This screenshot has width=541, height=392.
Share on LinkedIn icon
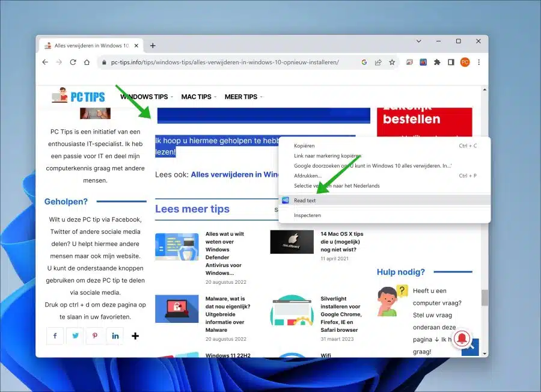coord(115,335)
